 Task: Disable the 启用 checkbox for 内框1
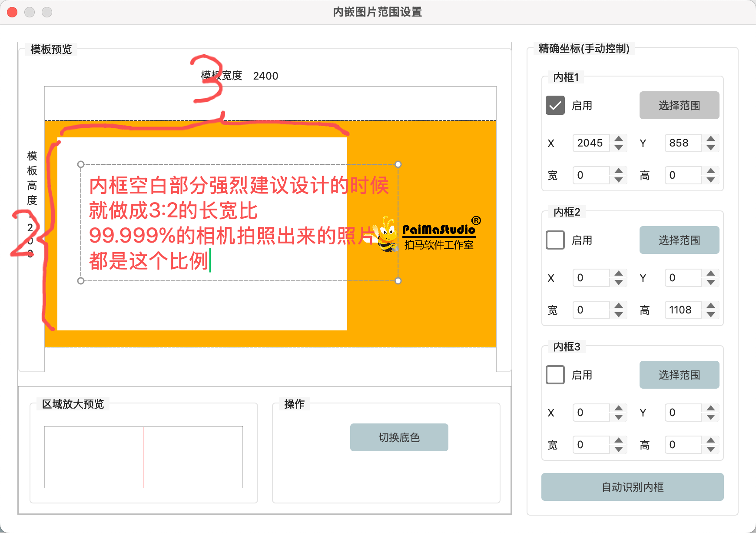[x=555, y=105]
